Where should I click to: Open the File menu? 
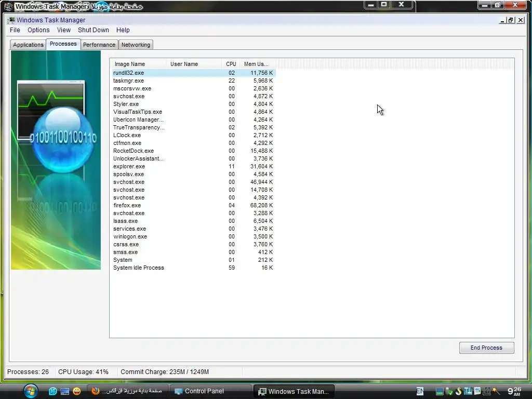(x=15, y=30)
